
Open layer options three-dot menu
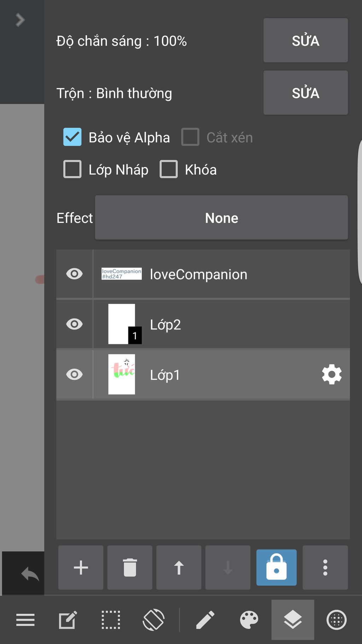pyautogui.click(x=325, y=568)
